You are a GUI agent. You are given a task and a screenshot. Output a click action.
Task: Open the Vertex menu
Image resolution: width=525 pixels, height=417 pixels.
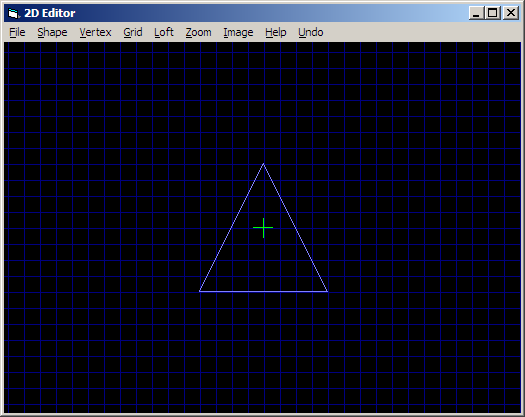pyautogui.click(x=95, y=32)
